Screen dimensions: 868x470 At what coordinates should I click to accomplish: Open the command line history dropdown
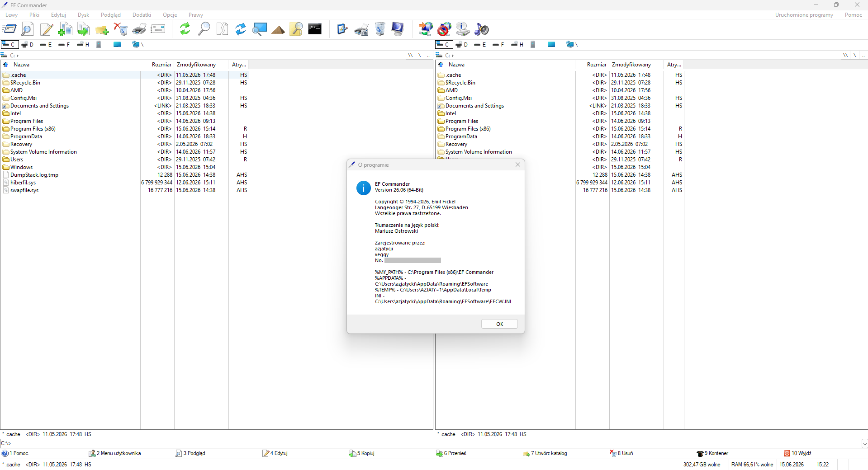pos(864,443)
